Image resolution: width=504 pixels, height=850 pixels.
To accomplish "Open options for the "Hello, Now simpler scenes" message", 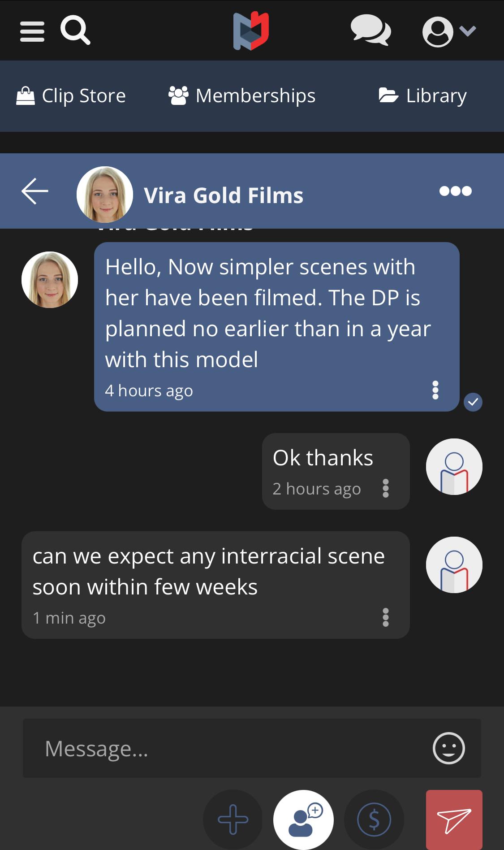I will [435, 390].
